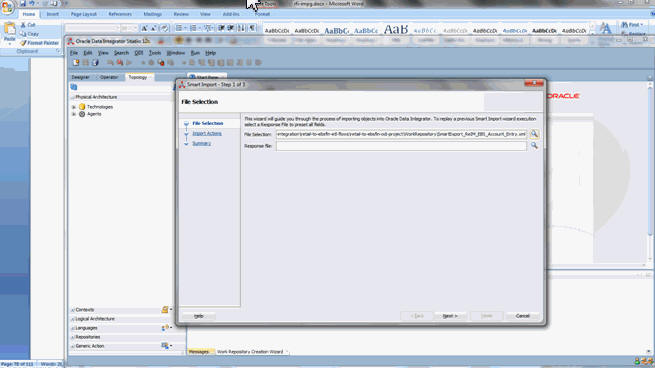Click Grow Font icon in Word ribbon

(x=144, y=28)
